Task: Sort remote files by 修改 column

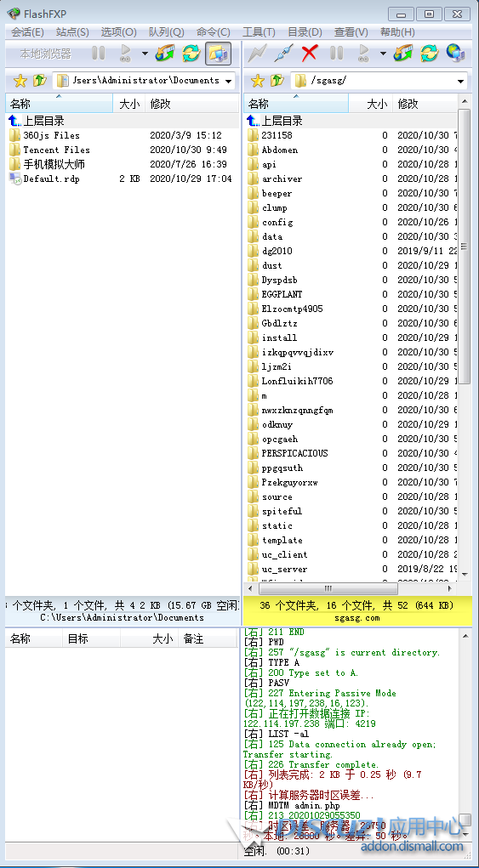Action: pyautogui.click(x=425, y=104)
